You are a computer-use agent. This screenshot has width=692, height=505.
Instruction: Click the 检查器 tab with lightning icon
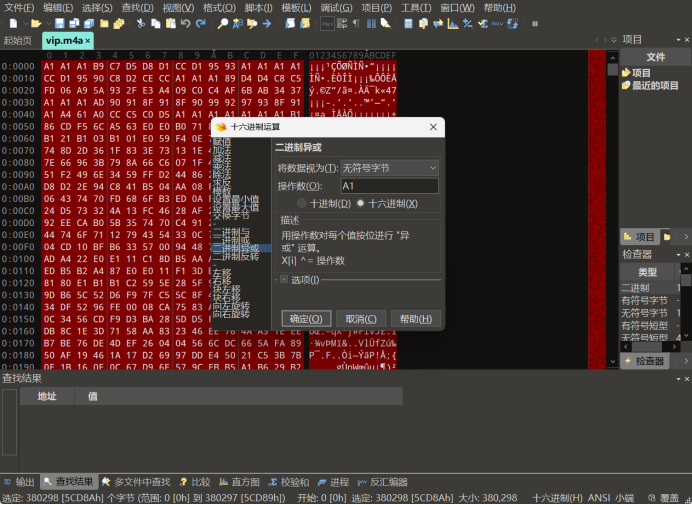(x=645, y=361)
